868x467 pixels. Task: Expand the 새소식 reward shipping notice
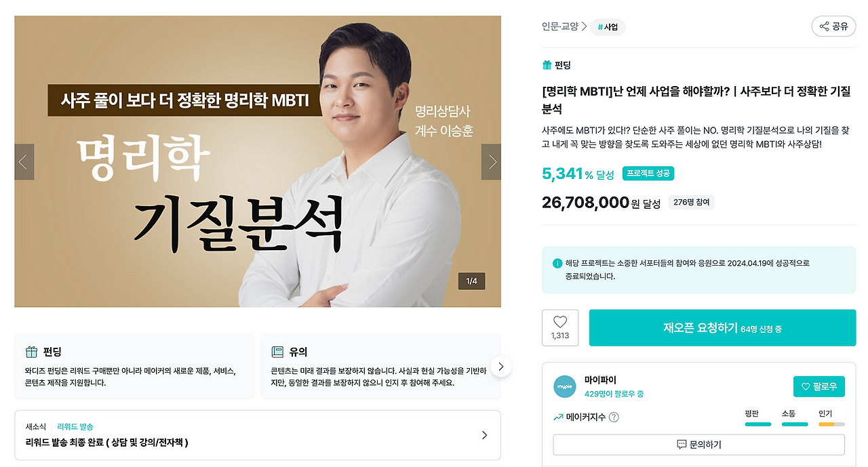pyautogui.click(x=258, y=435)
